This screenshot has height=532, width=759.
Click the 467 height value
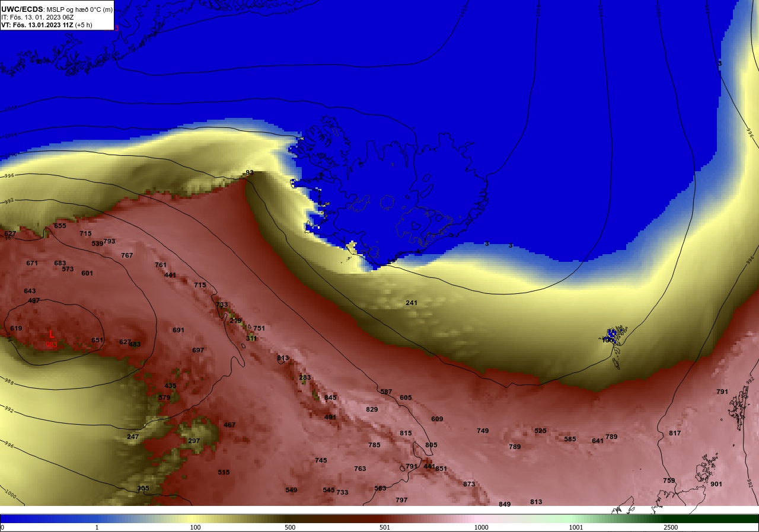(x=229, y=425)
